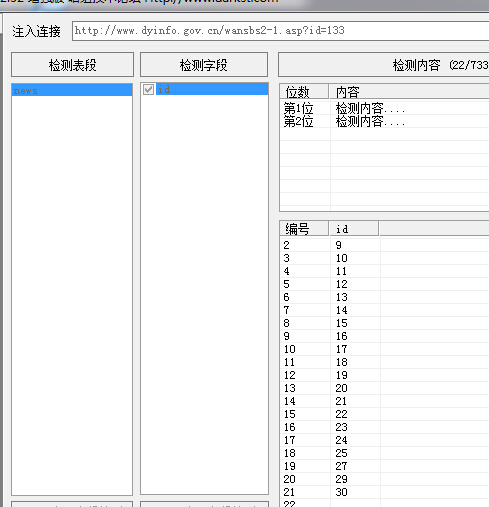Select result row with id 18
This screenshot has height=507, width=489.
385,362
